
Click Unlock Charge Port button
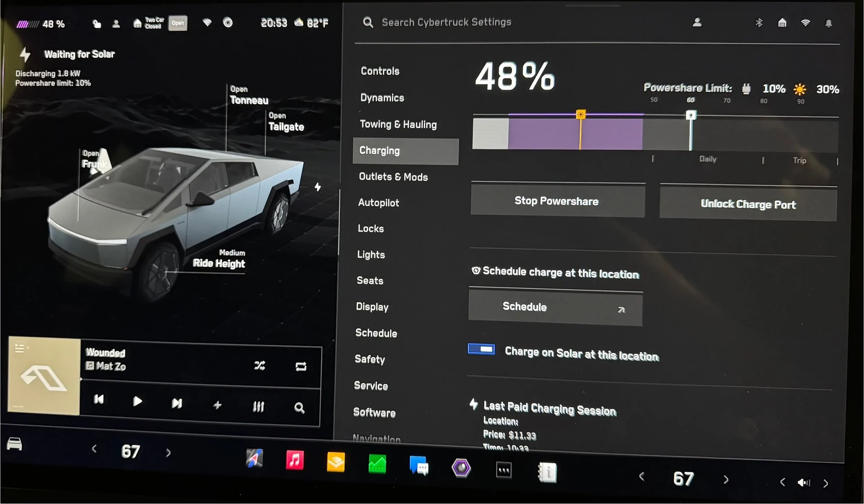748,204
